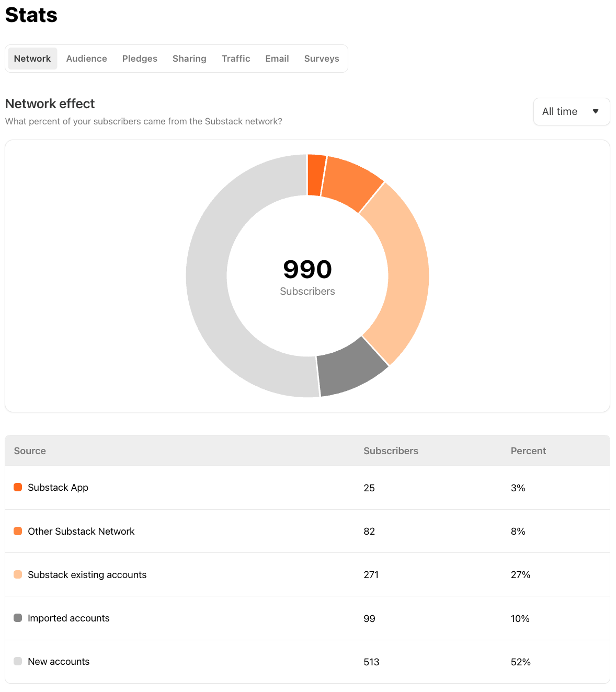Screen dimensions: 616x692
Task: Click the Percent column header
Action: tap(528, 451)
